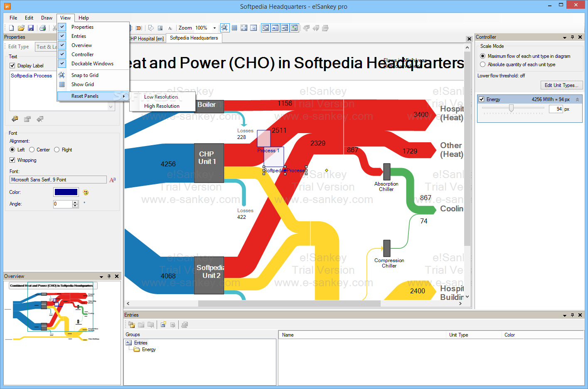Click Show Grid menu entry
The image size is (588, 389).
tap(83, 84)
